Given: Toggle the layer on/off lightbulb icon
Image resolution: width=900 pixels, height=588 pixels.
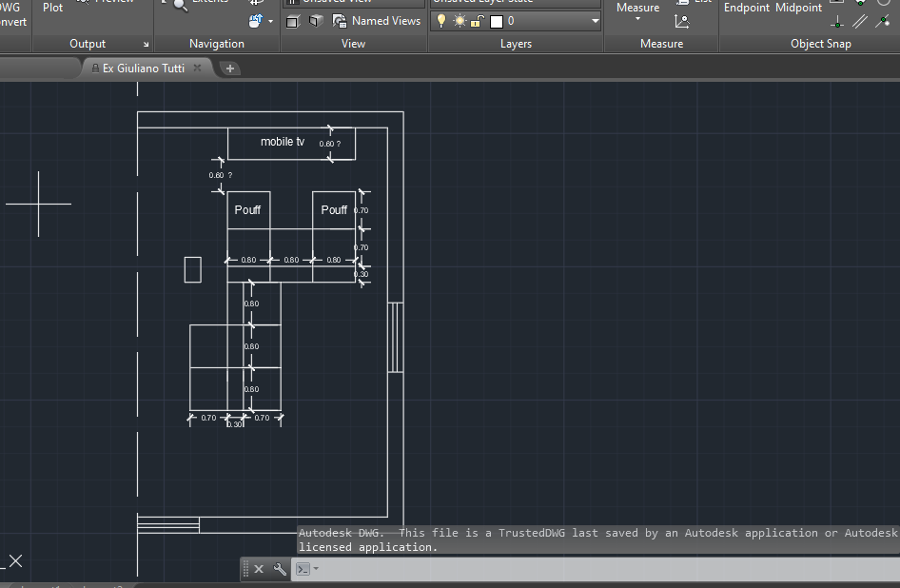Looking at the screenshot, I should [x=440, y=21].
